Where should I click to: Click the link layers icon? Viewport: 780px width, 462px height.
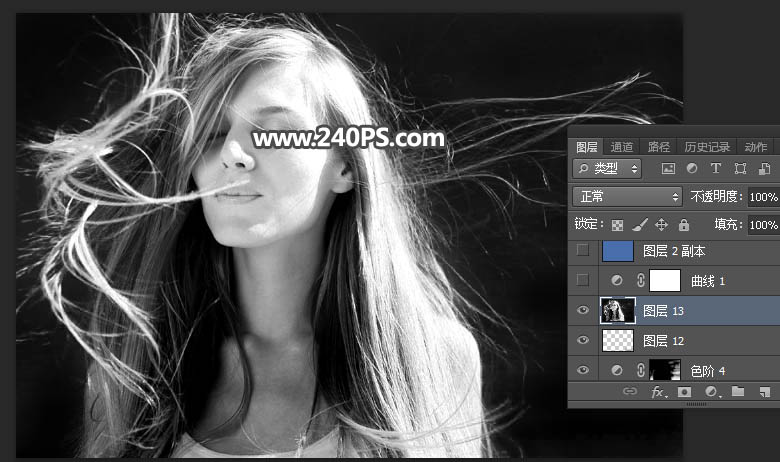click(x=630, y=391)
